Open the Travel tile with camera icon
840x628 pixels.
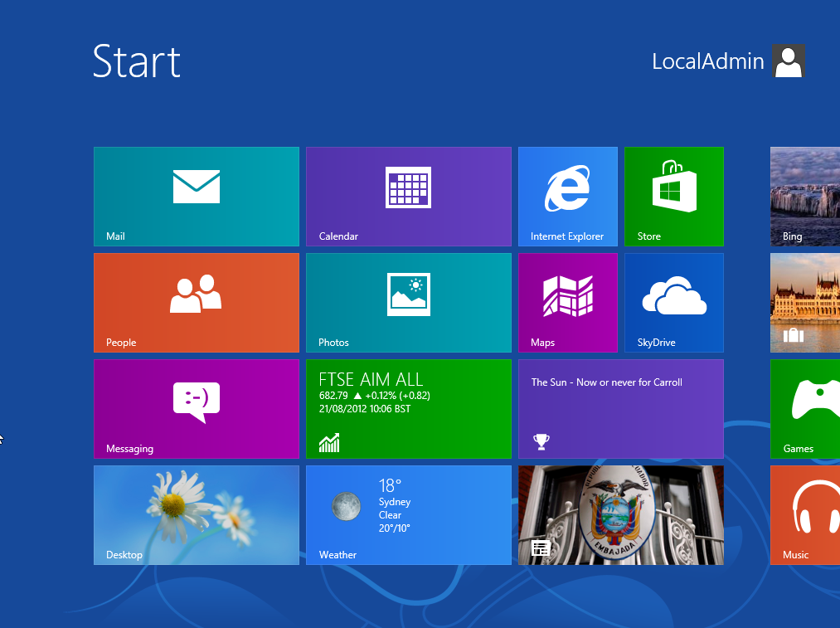tap(804, 303)
